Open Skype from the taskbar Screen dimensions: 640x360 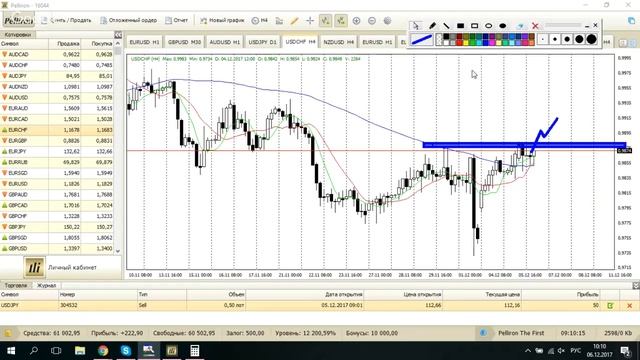coord(126,351)
